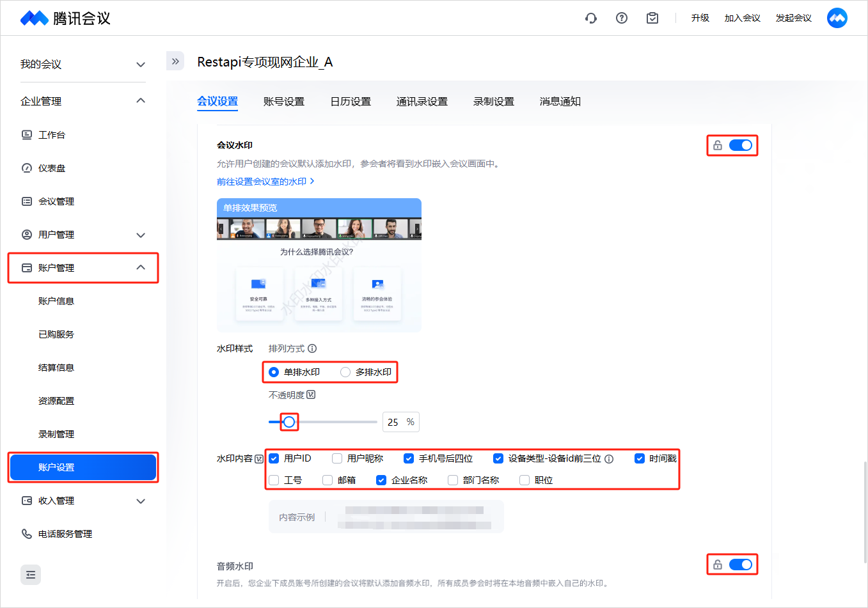The height and width of the screenshot is (608, 868).
Task: Uncheck the 用户ID checkbox
Action: pos(274,458)
